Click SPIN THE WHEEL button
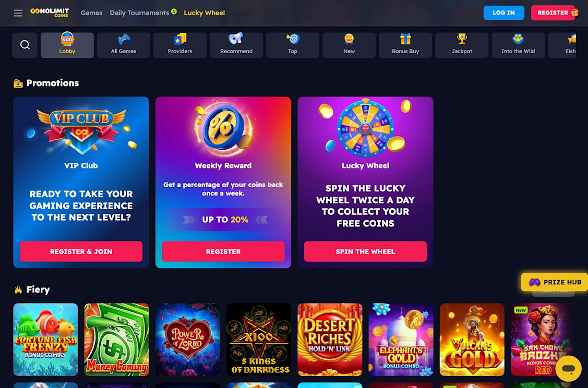The height and width of the screenshot is (388, 588). click(x=365, y=251)
